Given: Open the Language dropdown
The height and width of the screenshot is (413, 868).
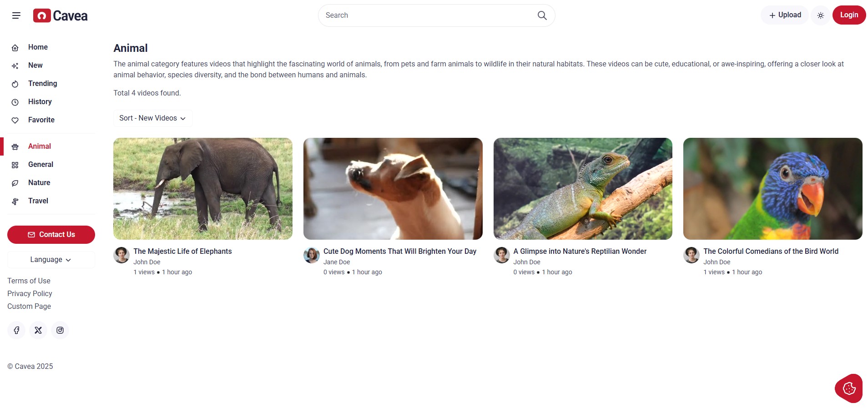Looking at the screenshot, I should (x=51, y=260).
